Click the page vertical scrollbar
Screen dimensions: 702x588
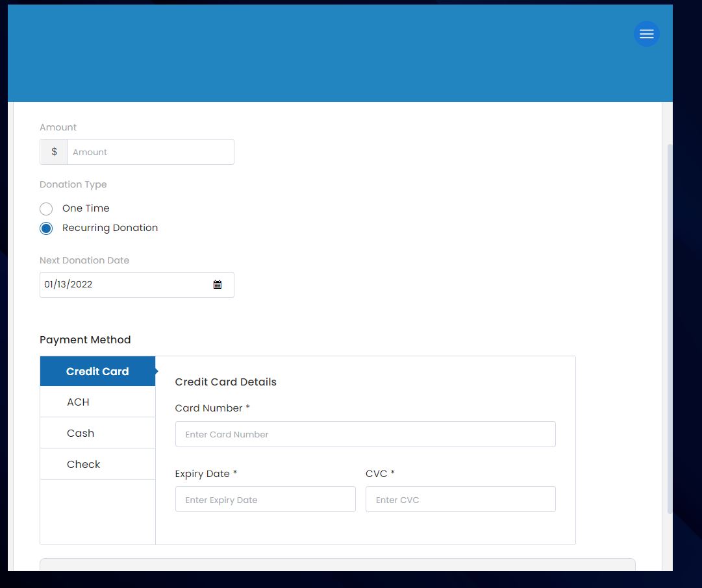pos(670,329)
